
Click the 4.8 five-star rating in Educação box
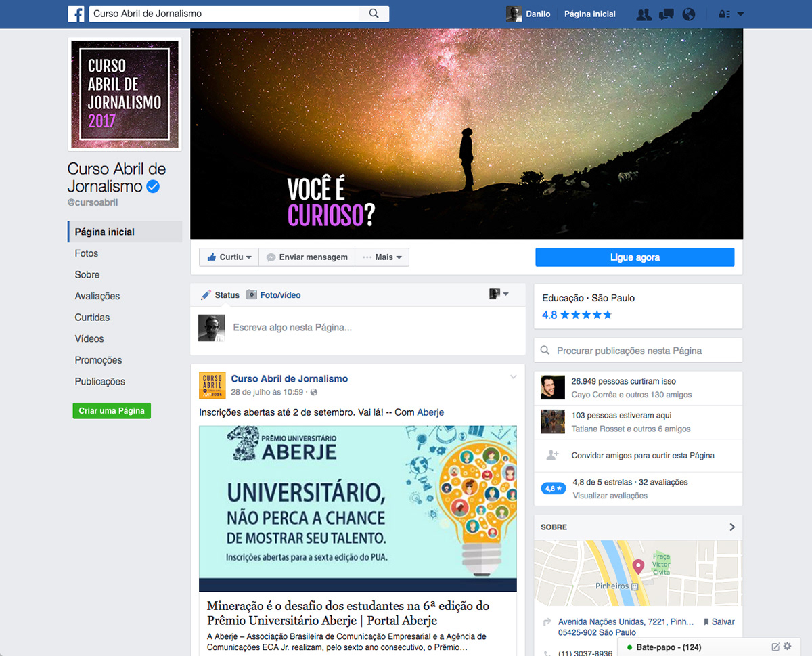coord(577,315)
